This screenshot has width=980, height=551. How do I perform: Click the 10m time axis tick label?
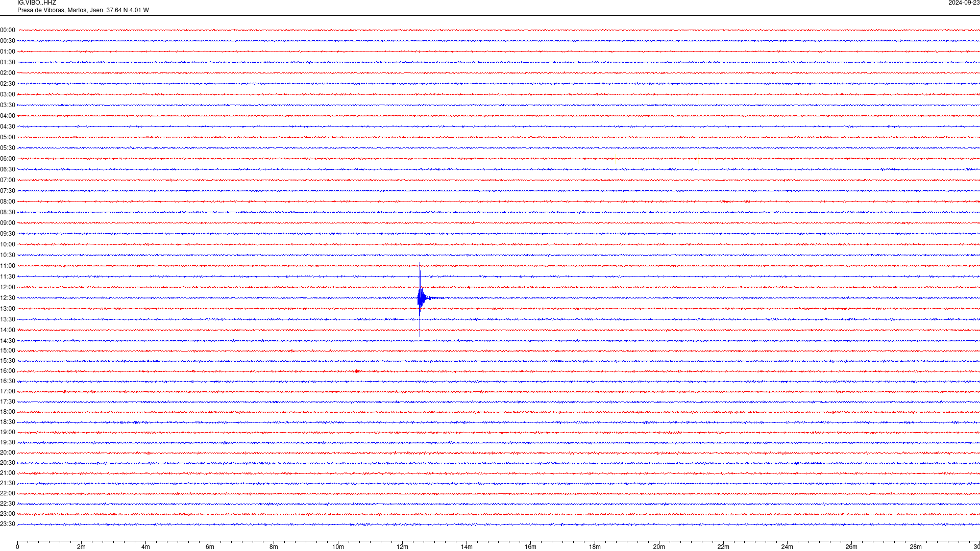point(338,547)
